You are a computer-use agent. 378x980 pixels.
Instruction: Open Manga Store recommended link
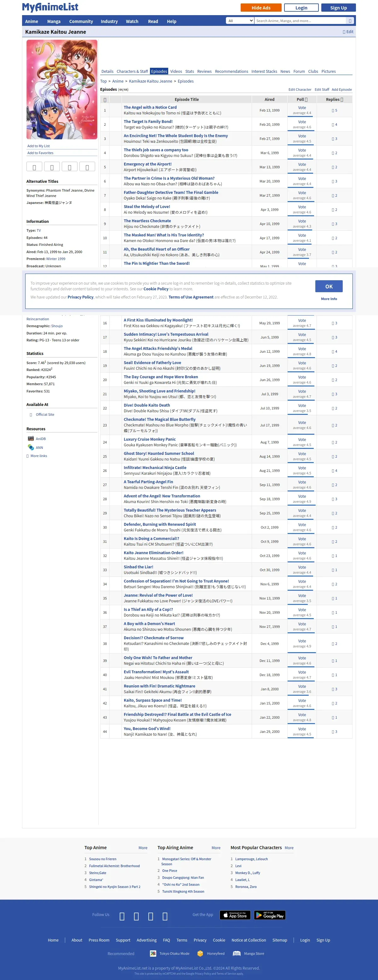click(248, 954)
